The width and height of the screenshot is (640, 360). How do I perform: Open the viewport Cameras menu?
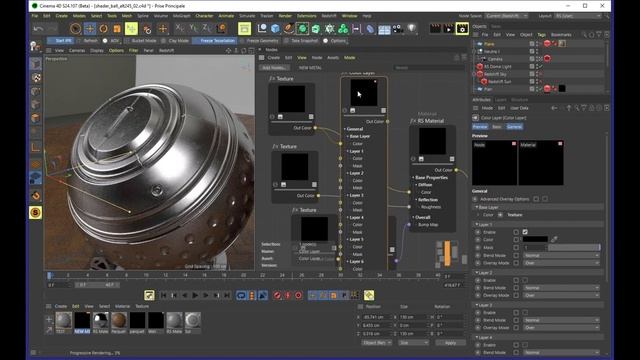point(77,51)
